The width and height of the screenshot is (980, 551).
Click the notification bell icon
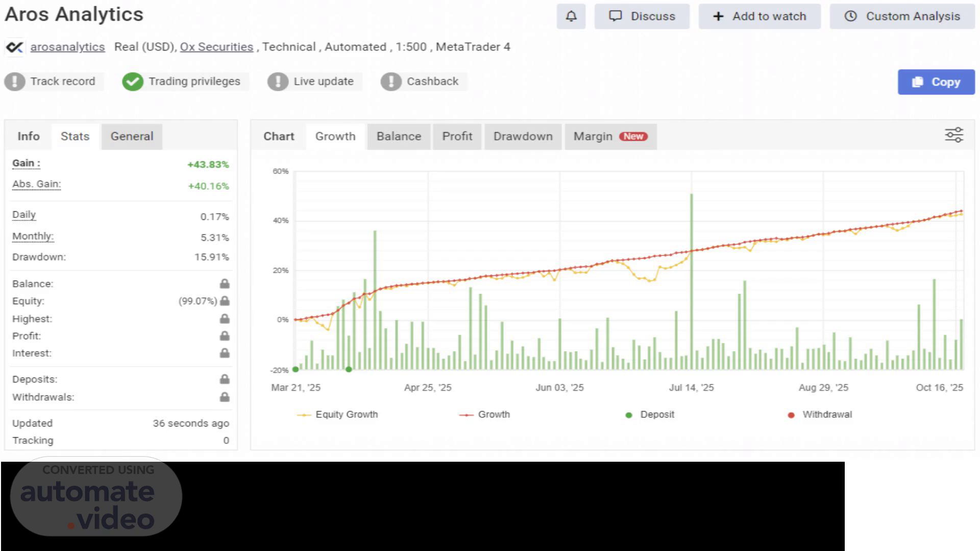571,16
